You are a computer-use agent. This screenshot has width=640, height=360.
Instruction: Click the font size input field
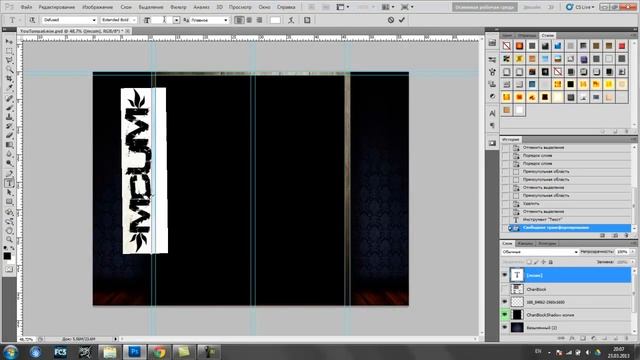click(162, 20)
